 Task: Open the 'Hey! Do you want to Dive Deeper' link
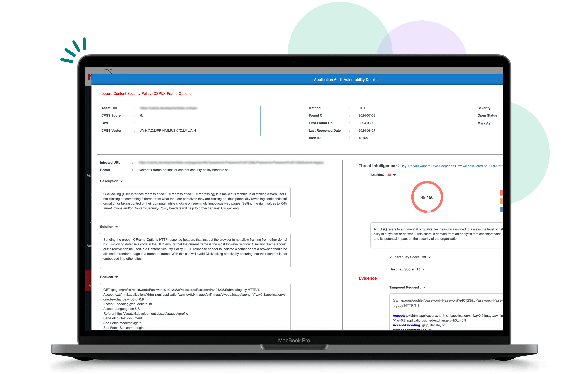452,166
